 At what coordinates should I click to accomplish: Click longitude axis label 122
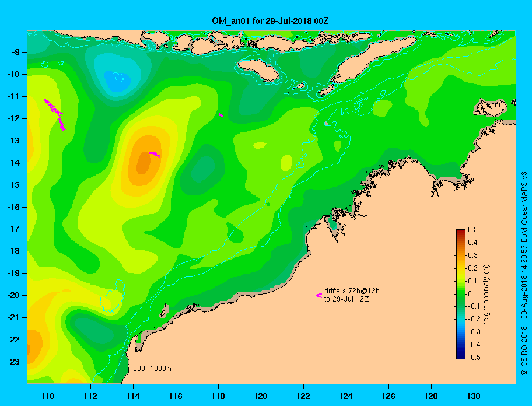[303, 396]
